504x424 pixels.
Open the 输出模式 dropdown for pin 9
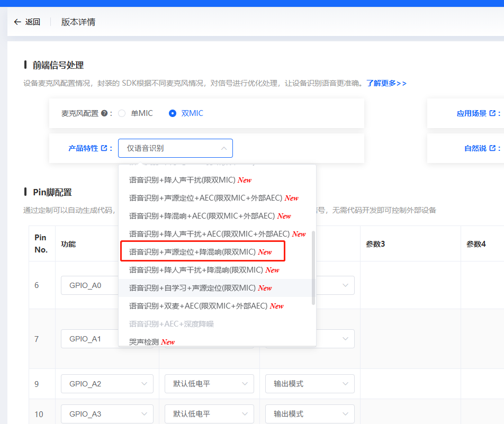(310, 383)
